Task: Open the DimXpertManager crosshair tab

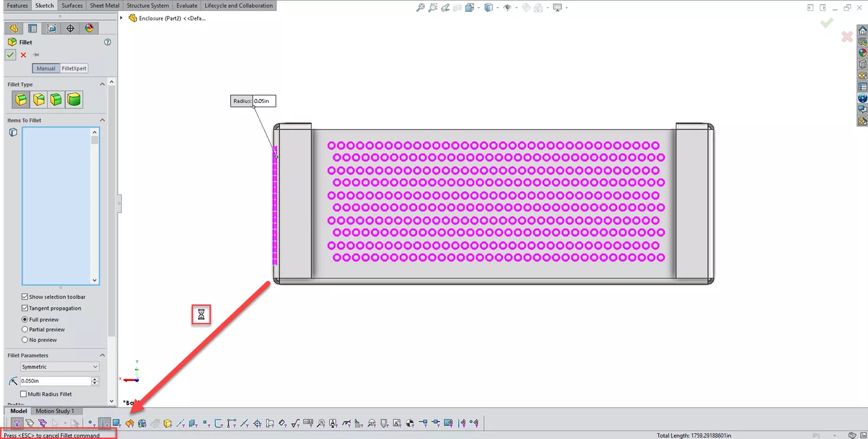Action: point(70,28)
